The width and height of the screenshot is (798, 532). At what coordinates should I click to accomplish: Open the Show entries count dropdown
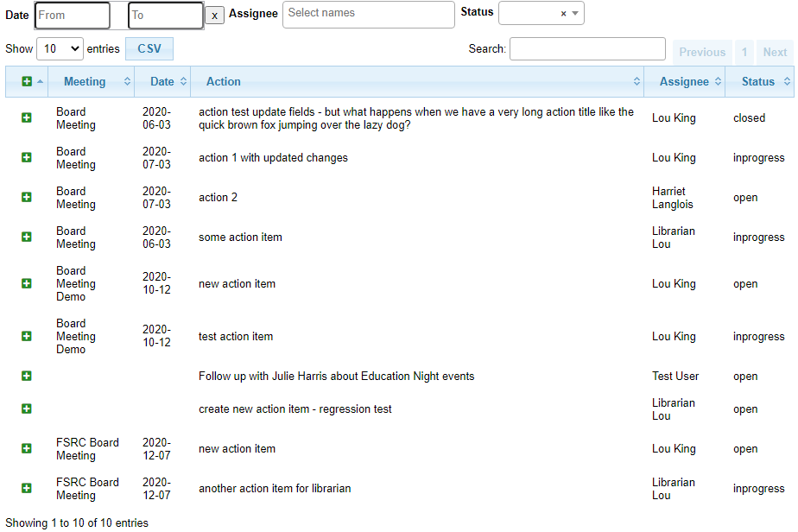(60, 49)
